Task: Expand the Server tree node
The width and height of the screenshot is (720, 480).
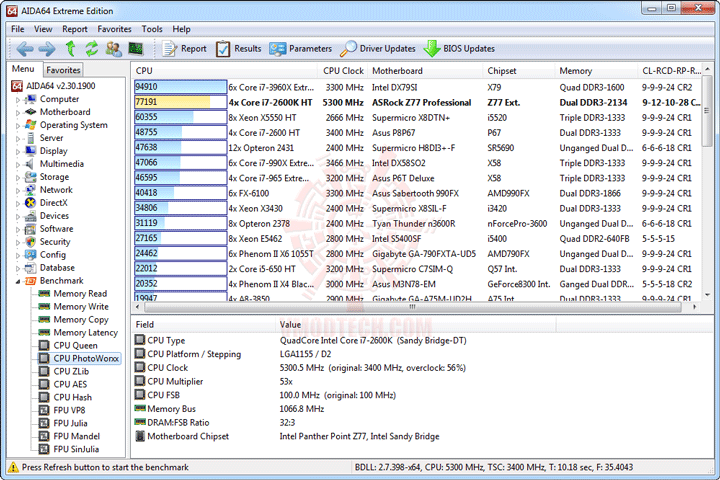Action: tap(18, 138)
